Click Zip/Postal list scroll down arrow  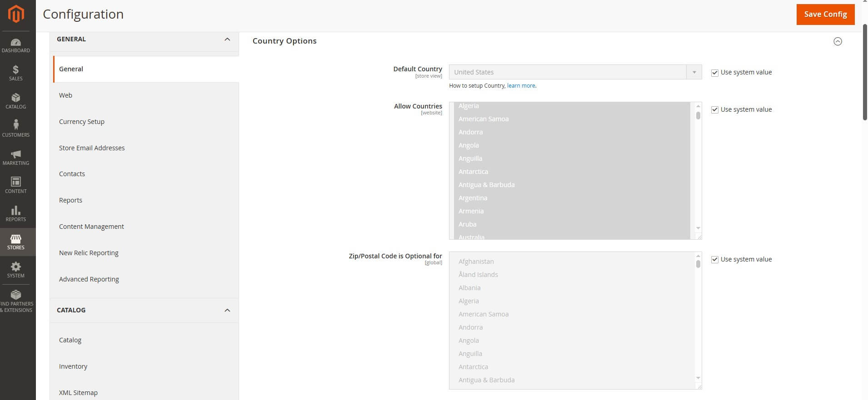(x=698, y=378)
